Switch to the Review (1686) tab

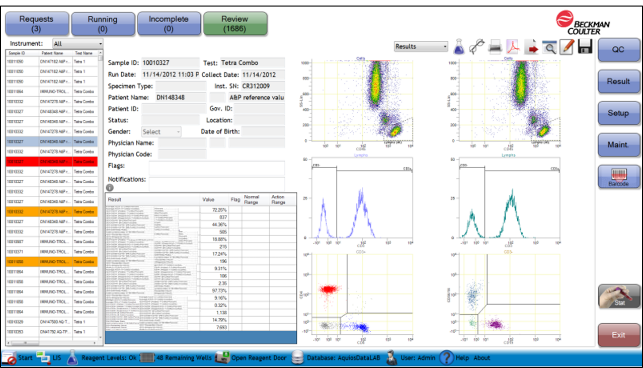(x=235, y=24)
